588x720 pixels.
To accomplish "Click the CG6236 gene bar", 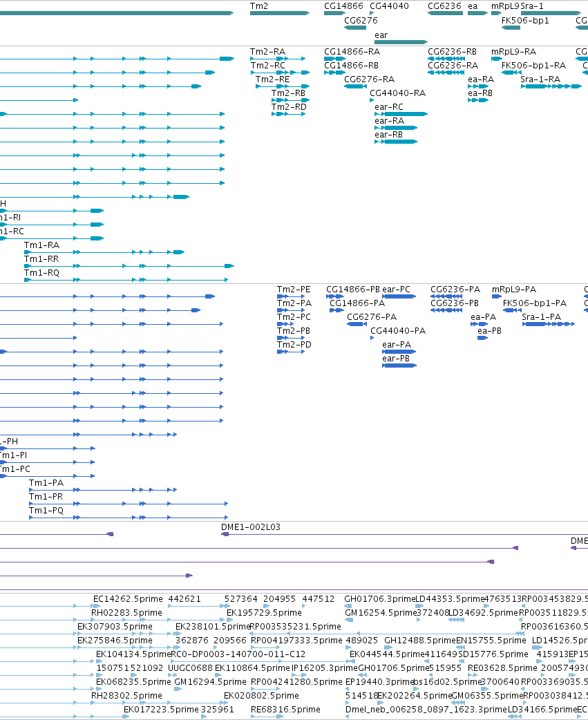I will [x=445, y=13].
